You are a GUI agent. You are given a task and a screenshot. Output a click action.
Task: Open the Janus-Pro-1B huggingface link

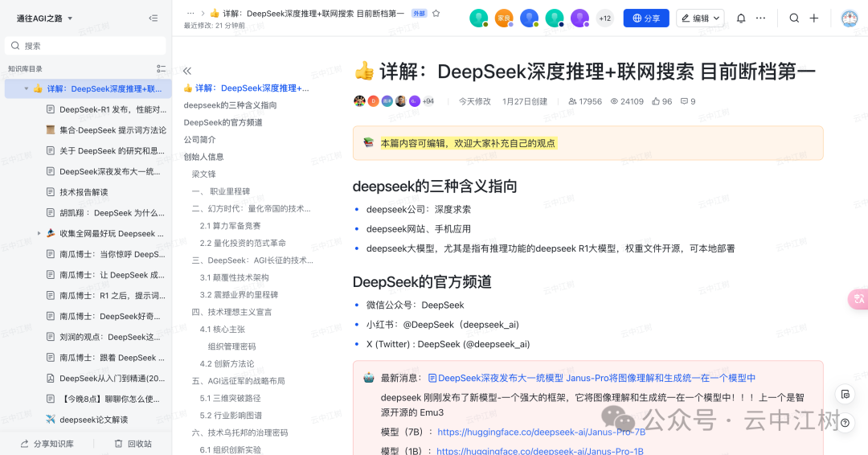(540, 450)
